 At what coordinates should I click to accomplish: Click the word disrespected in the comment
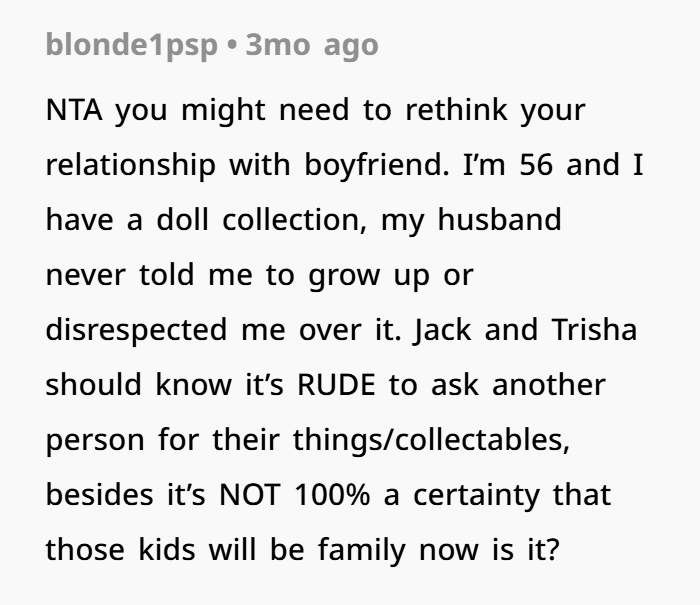point(136,331)
